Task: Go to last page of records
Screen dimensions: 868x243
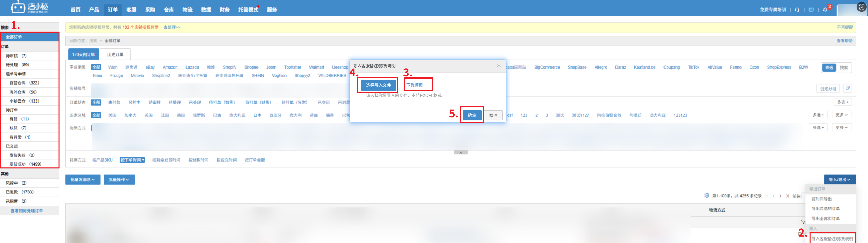Action: point(787,196)
